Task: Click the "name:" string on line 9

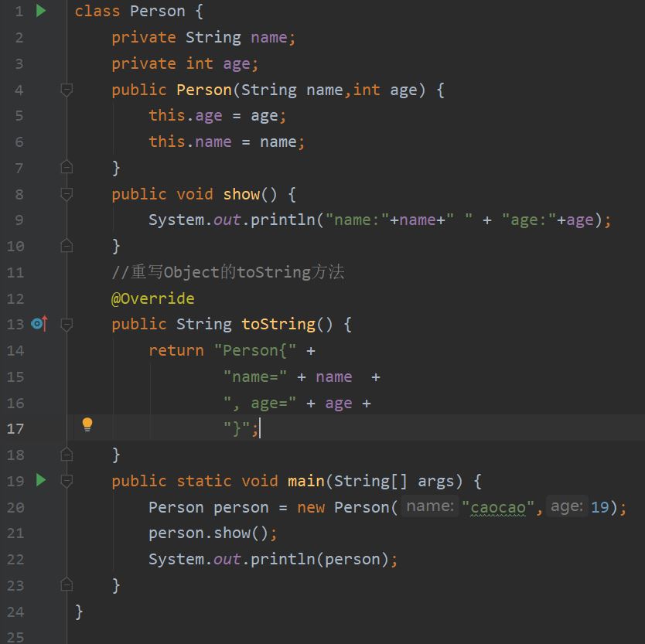Action: coord(357,220)
